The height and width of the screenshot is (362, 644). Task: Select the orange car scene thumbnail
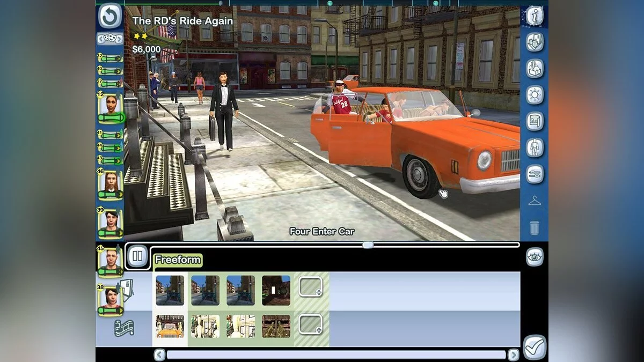point(170,326)
